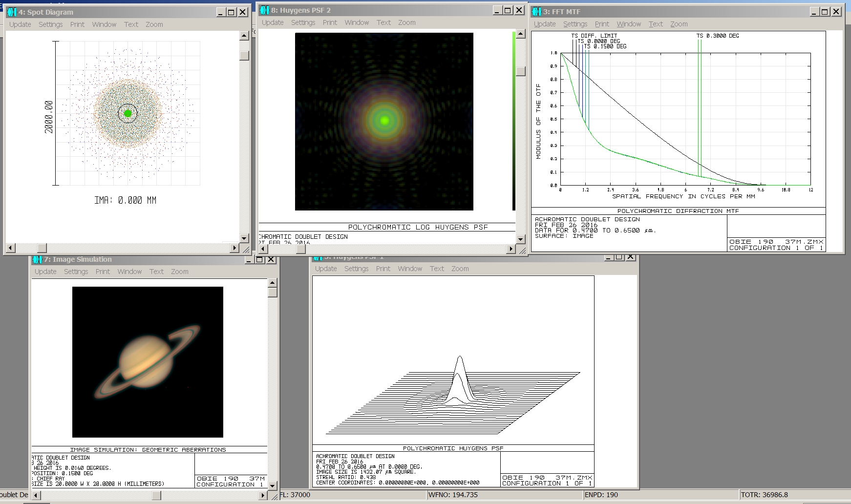This screenshot has height=504, width=851.
Task: Choose Window in Image Simulation window
Action: 129,272
